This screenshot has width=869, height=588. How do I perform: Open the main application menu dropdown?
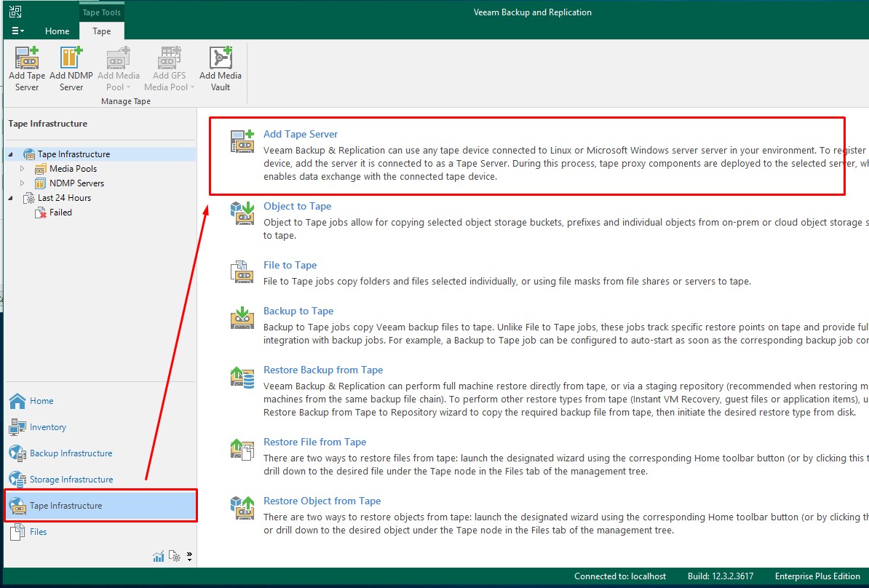[18, 31]
